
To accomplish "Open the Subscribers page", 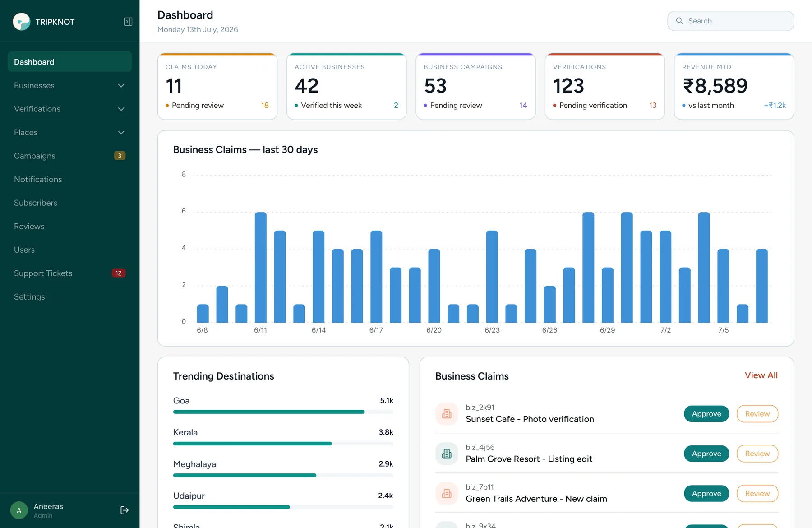I will tap(69, 203).
